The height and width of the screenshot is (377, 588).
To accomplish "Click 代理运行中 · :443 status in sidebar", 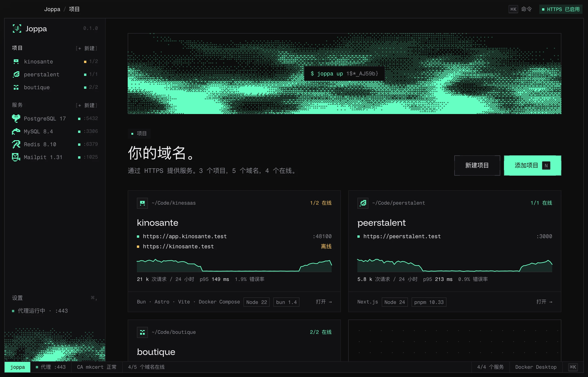I will tap(40, 311).
